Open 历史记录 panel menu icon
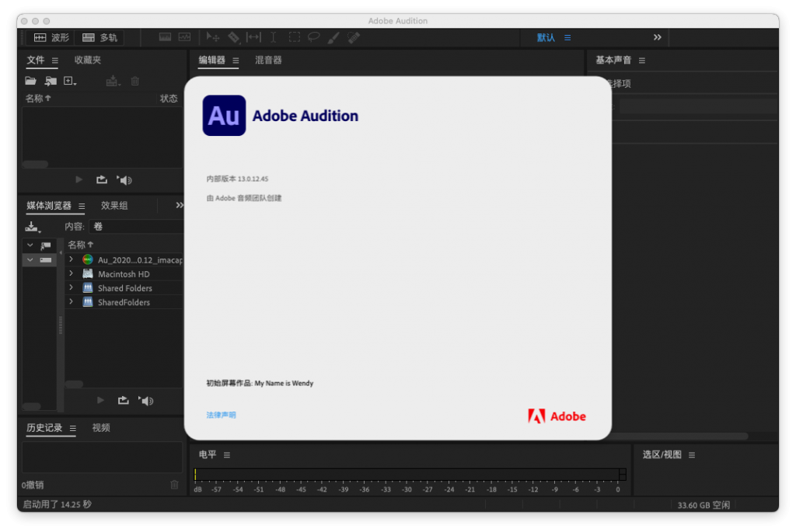The height and width of the screenshot is (532, 796). (x=72, y=429)
